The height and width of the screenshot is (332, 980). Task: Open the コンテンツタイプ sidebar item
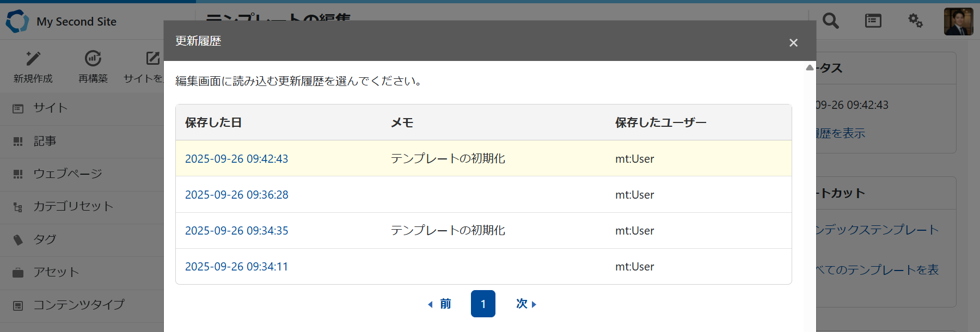(x=79, y=305)
